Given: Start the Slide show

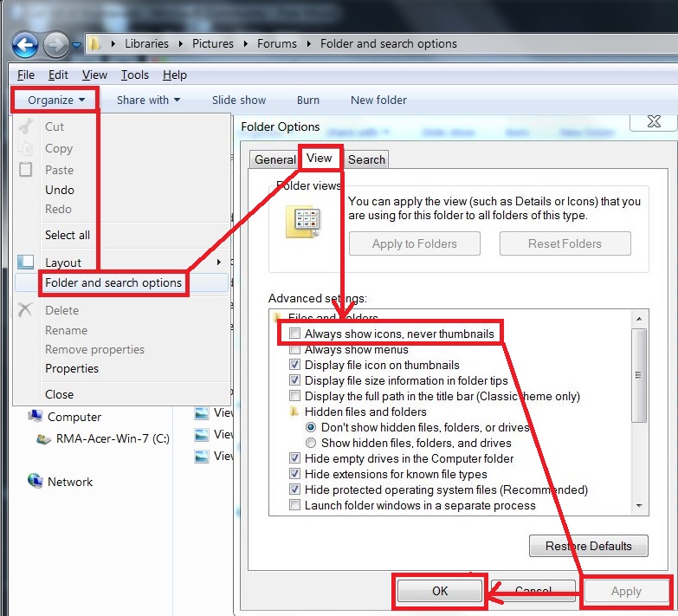Looking at the screenshot, I should point(239,100).
